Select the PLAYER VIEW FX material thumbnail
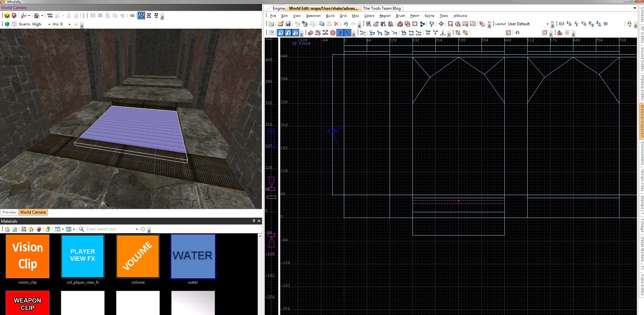Viewport: 644px width, 315px height. [x=83, y=256]
